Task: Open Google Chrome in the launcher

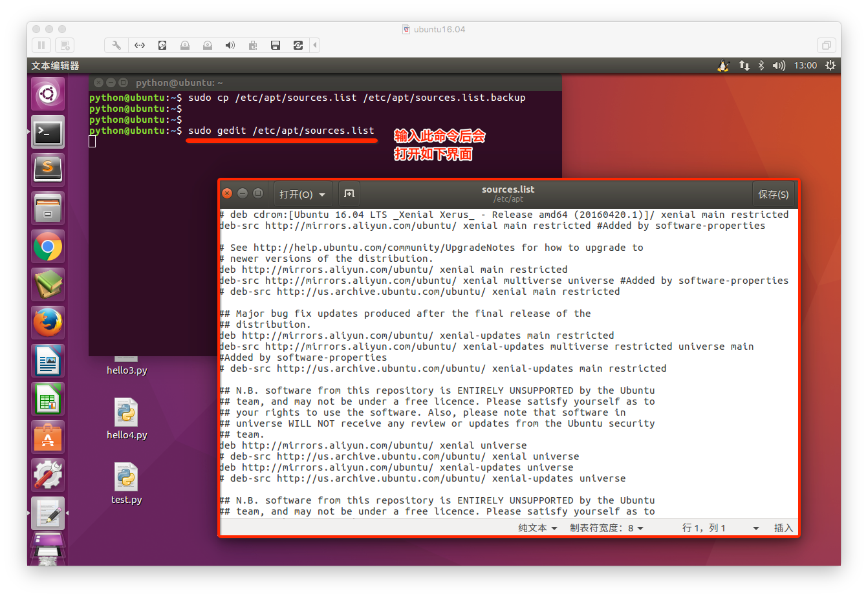Action: point(48,246)
